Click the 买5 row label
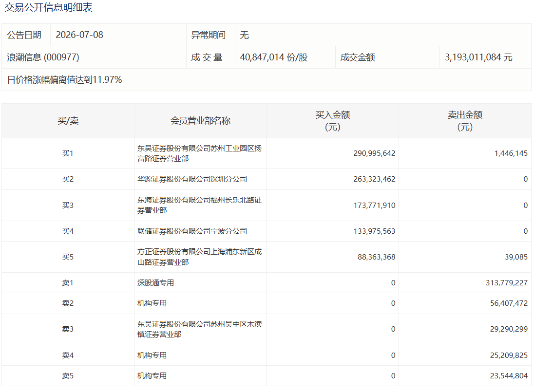The width and height of the screenshot is (534, 392). tap(68, 257)
